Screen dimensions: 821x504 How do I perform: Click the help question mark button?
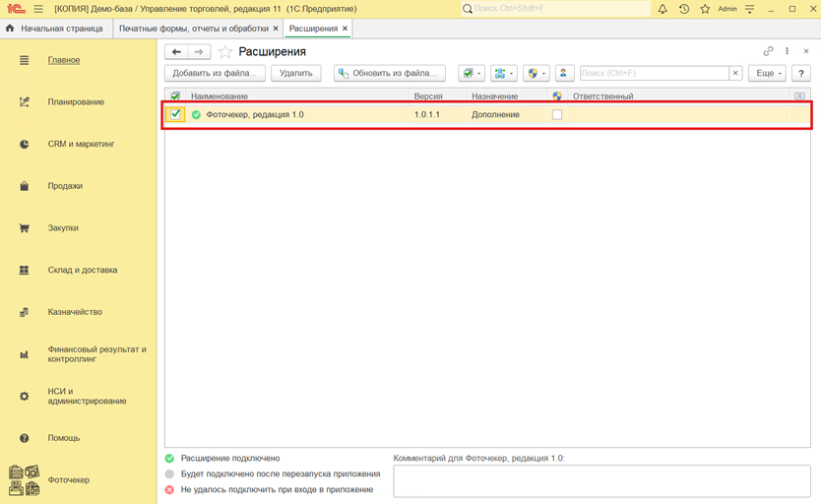[800, 73]
